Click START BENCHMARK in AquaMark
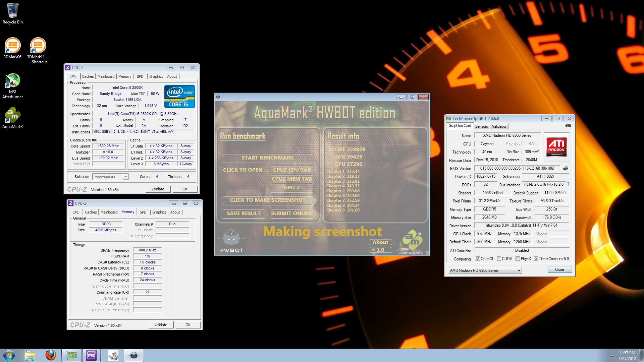644x362 pixels. coord(268,158)
